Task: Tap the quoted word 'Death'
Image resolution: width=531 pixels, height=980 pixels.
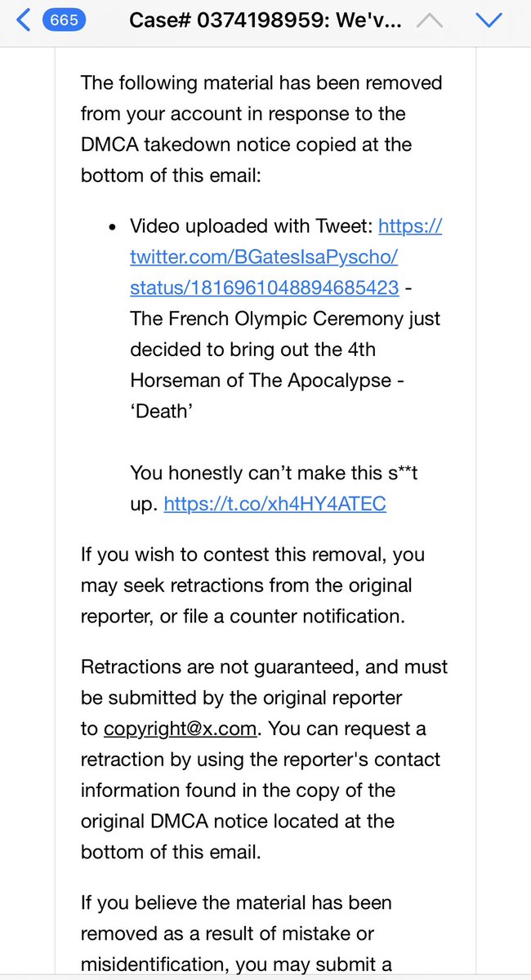Action: (x=160, y=412)
